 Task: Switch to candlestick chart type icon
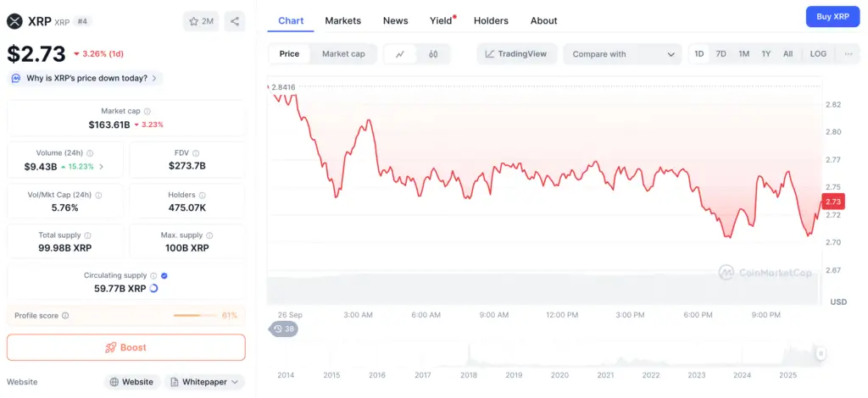pos(433,54)
